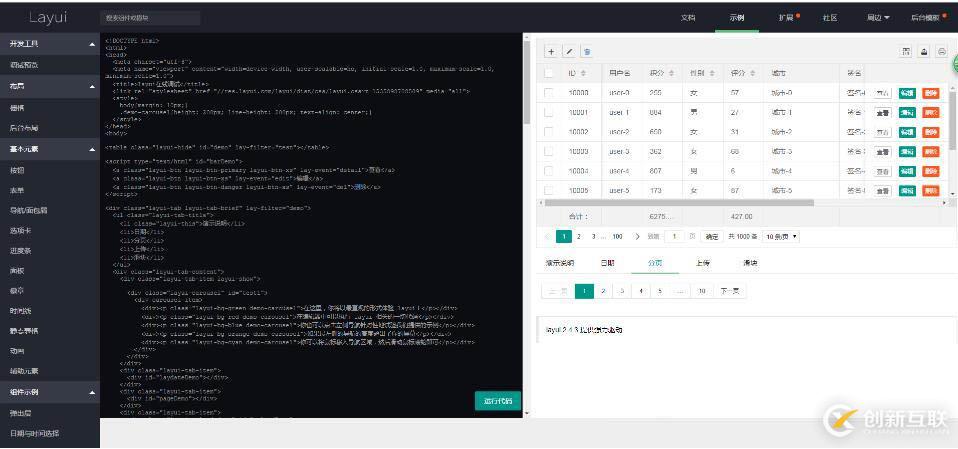Open 调试预览 in the sidebar
This screenshot has width=958, height=449.
click(x=24, y=65)
